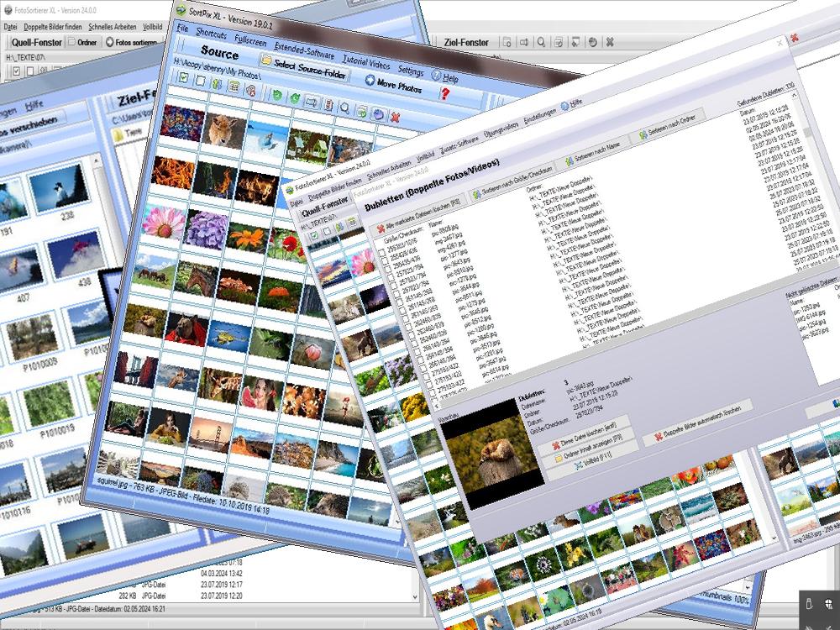Click the red X delete icon in SortPix toolbar

click(395, 116)
